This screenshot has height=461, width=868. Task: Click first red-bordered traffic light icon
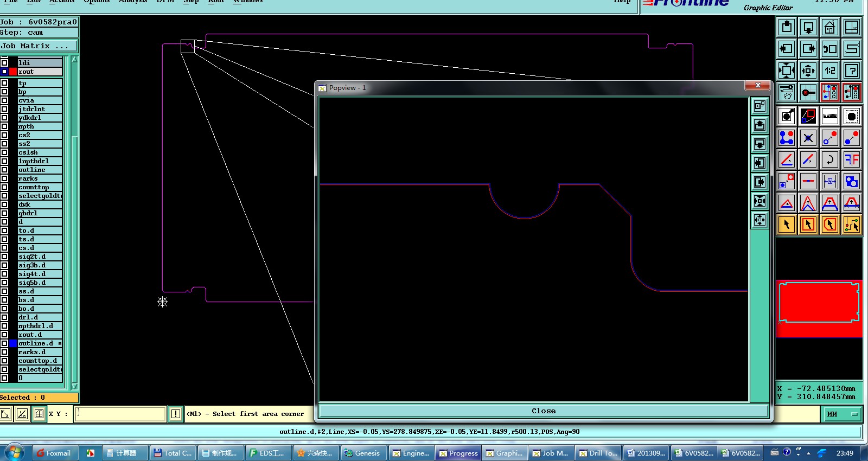[x=830, y=92]
